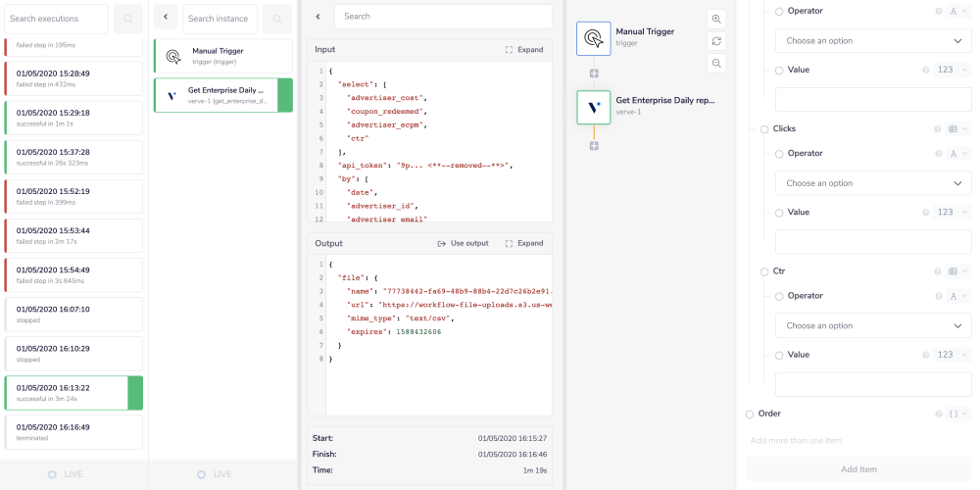Click the Verve node icon on canvas
Screen dimensions: 980x490
tap(594, 107)
